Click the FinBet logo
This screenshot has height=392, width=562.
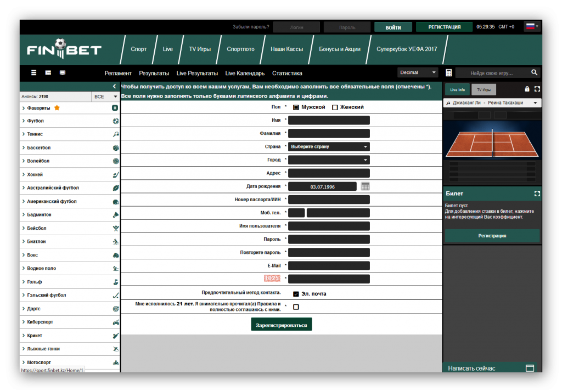(x=64, y=49)
